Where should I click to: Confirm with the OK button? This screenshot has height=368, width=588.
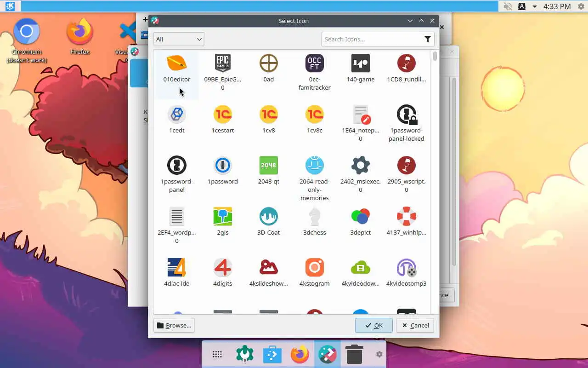tap(374, 325)
